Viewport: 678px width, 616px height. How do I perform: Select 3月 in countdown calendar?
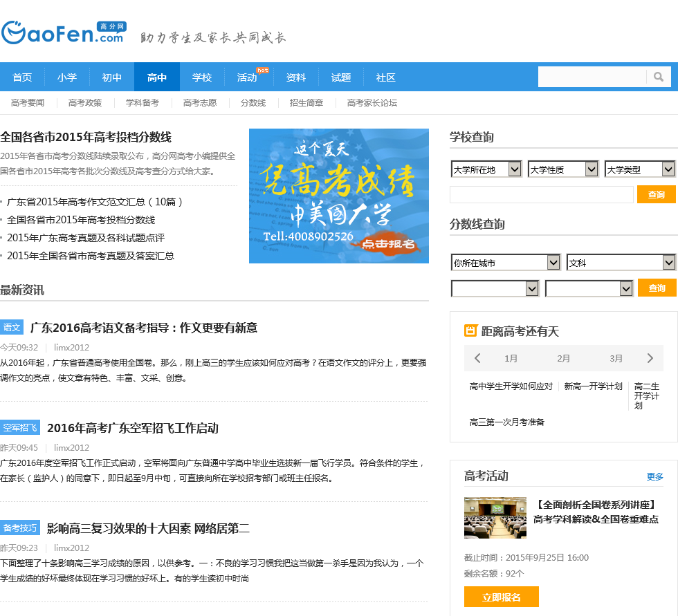click(616, 358)
